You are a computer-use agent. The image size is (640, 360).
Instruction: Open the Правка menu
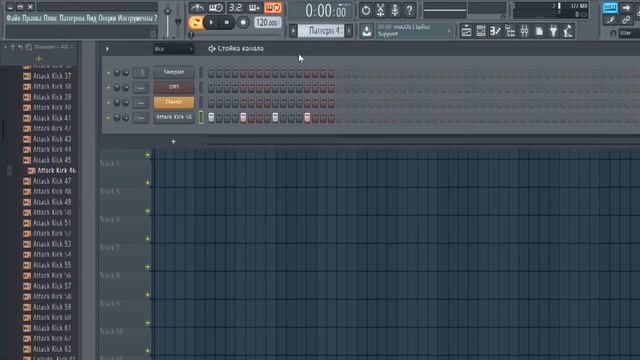pyautogui.click(x=32, y=18)
